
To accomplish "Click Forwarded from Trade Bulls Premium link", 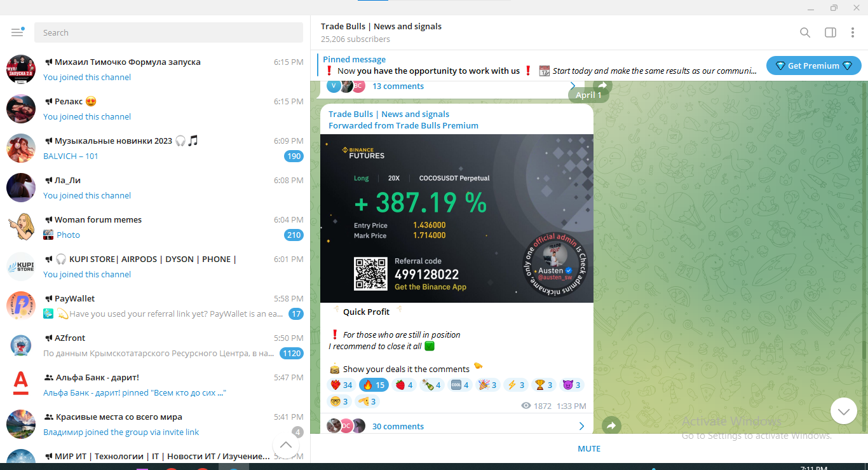I will [403, 125].
